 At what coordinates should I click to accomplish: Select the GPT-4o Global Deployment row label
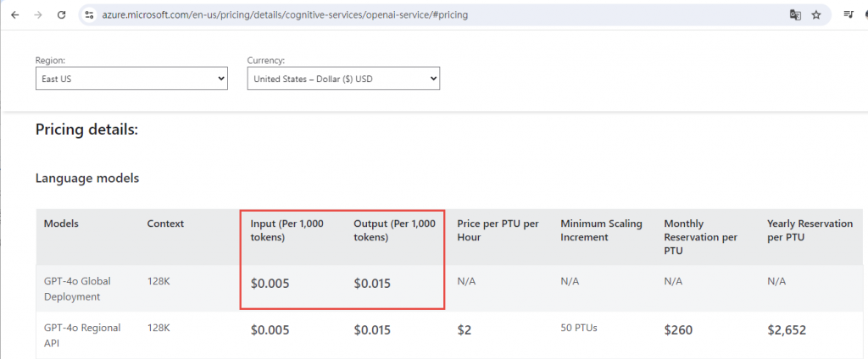pyautogui.click(x=77, y=289)
